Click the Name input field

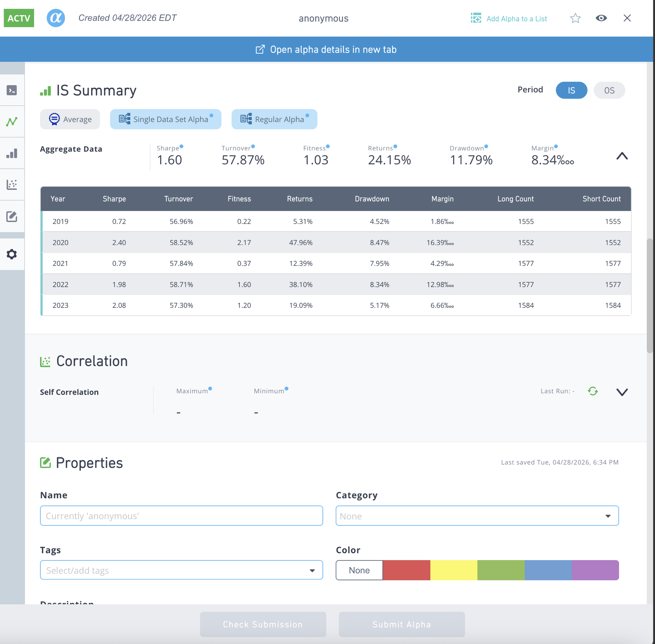coord(181,516)
